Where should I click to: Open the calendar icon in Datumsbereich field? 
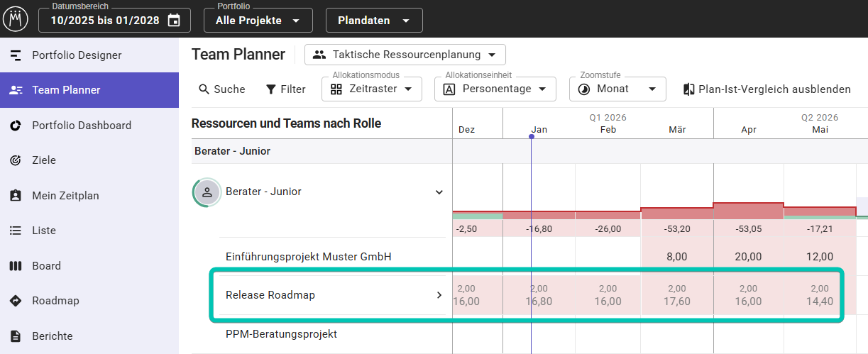tap(174, 21)
